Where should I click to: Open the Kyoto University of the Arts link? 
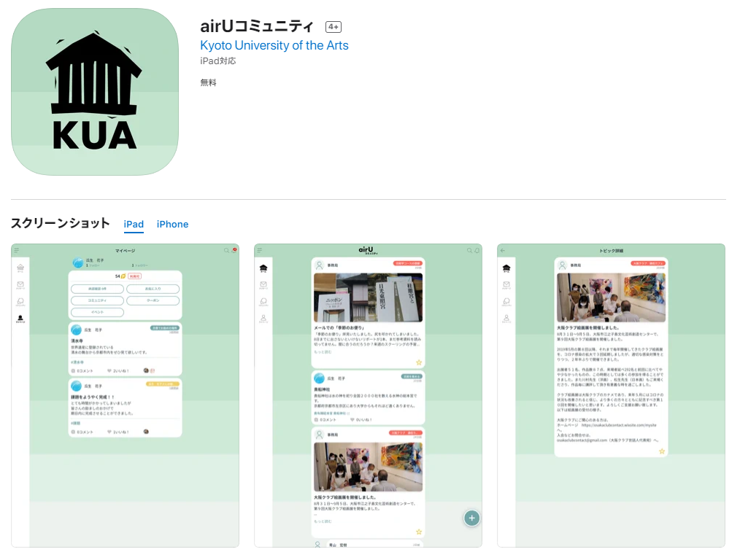point(274,45)
